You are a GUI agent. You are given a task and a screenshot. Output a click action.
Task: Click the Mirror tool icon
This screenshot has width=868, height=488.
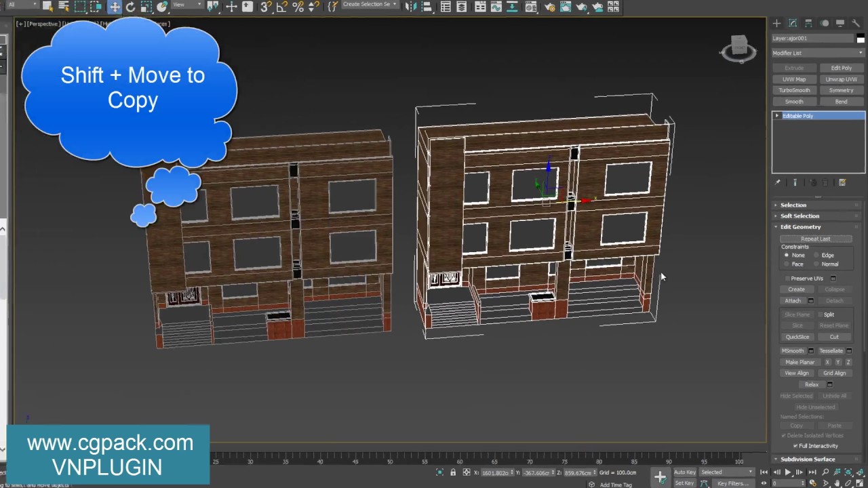click(x=412, y=7)
